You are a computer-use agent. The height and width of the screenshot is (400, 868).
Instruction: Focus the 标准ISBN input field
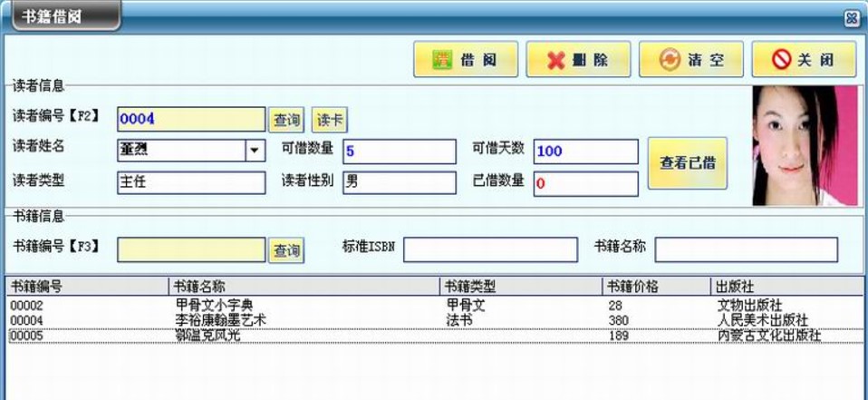point(490,249)
